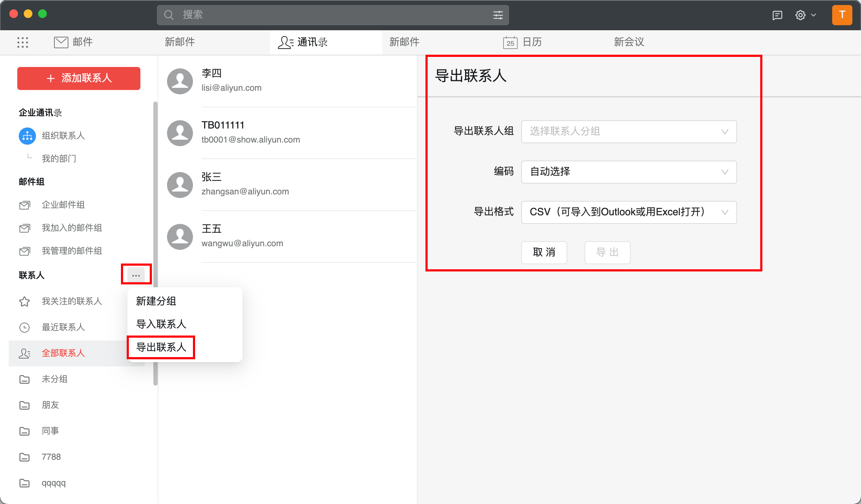The width and height of the screenshot is (861, 504).
Task: Open the 导出格式 CSV format dropdown
Action: click(628, 212)
